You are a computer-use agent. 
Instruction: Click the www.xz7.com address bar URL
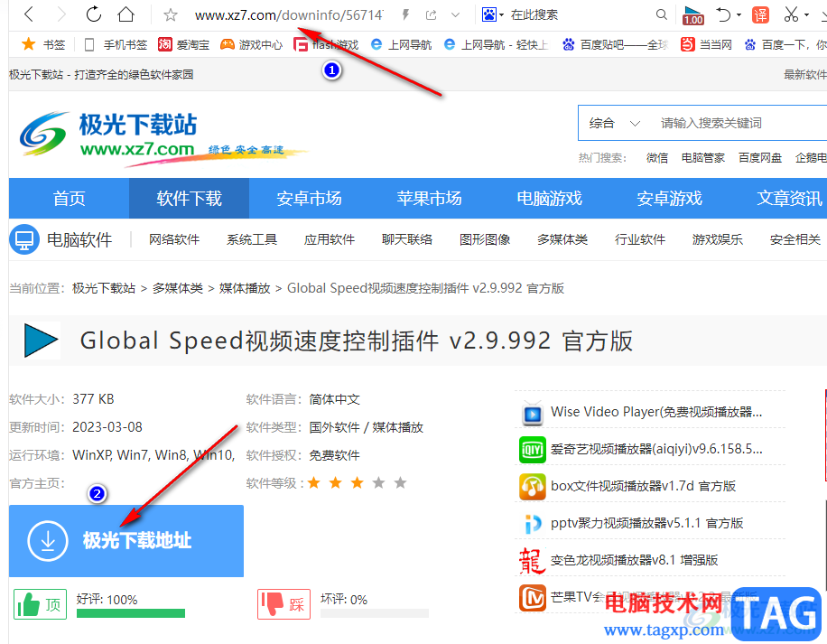coord(289,15)
